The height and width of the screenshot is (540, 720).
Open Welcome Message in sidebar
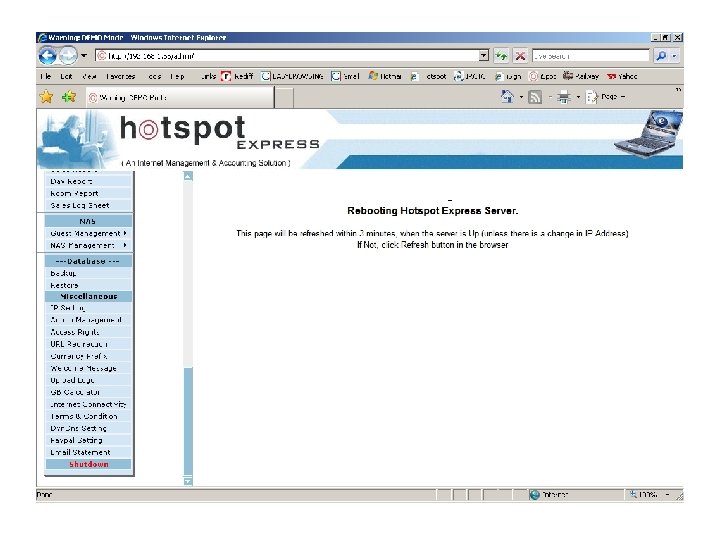[88, 368]
